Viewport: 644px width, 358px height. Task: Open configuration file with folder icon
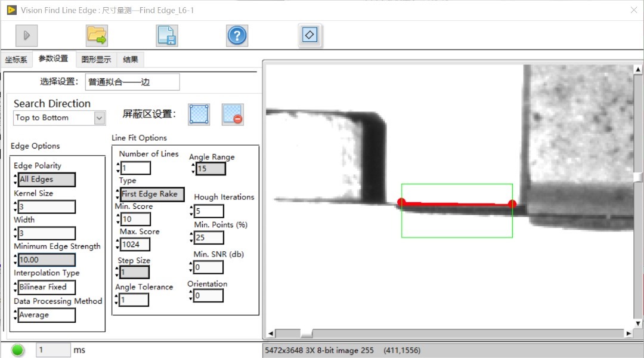tap(97, 35)
